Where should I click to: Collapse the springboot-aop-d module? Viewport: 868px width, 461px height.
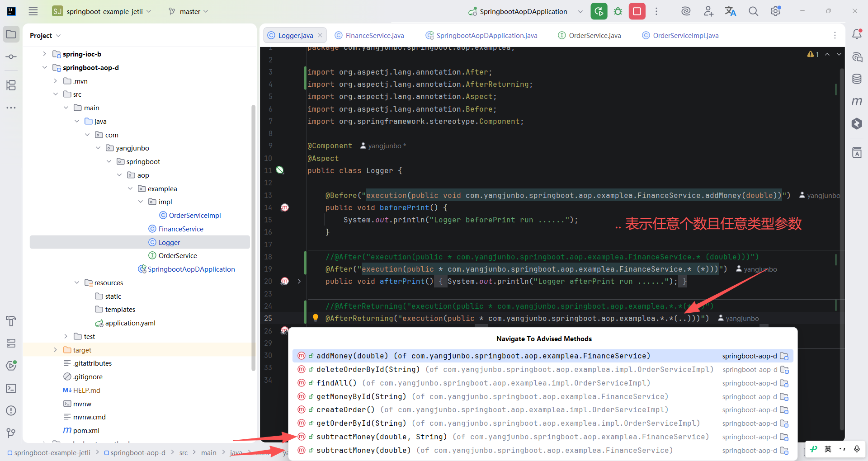tap(44, 67)
